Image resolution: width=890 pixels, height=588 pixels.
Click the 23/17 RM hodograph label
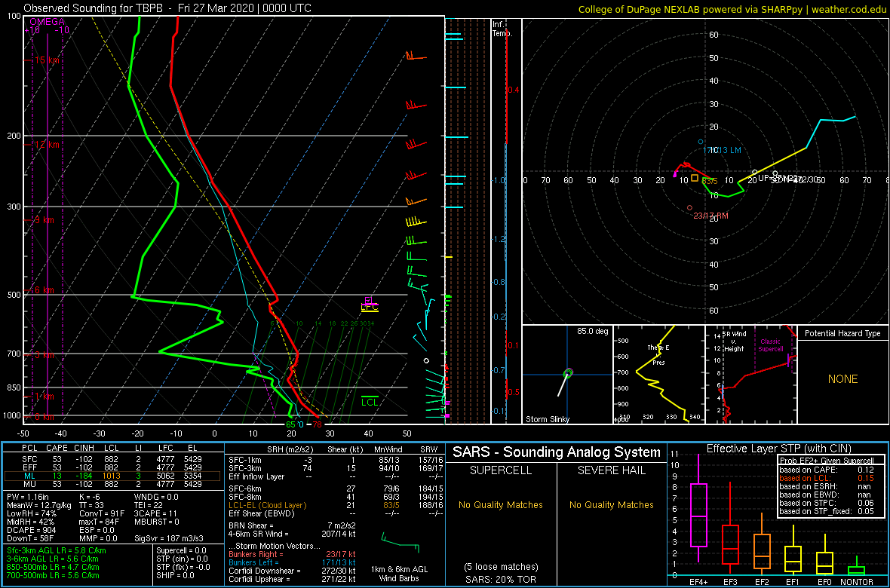711,216
